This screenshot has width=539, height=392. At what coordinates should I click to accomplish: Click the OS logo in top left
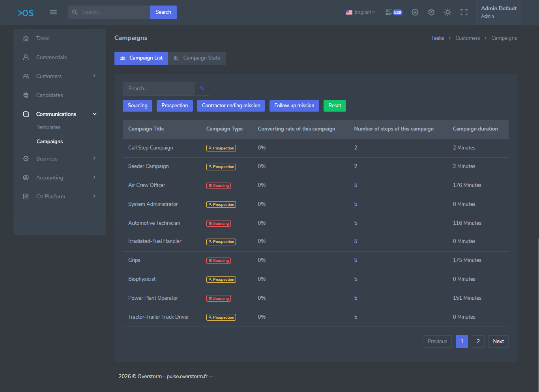pyautogui.click(x=26, y=13)
